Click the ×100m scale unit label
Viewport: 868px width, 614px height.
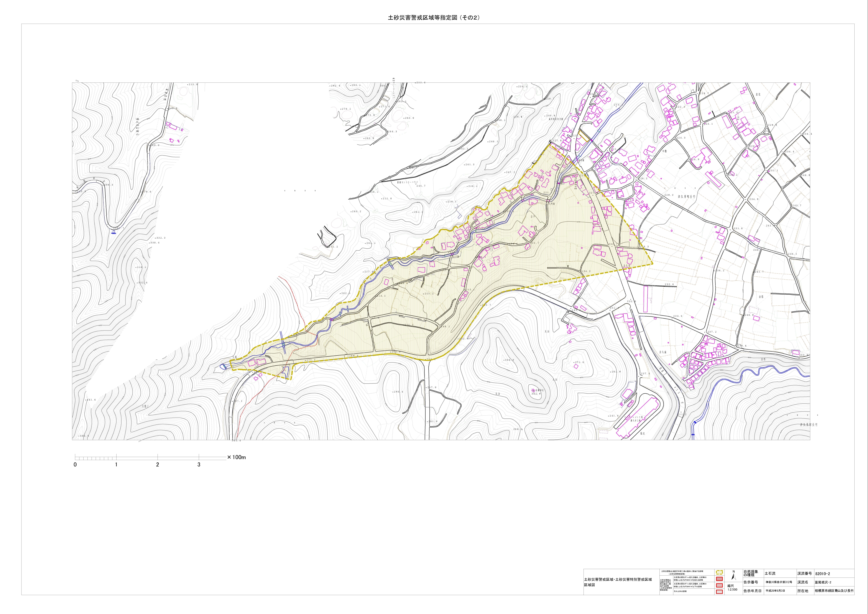[237, 457]
